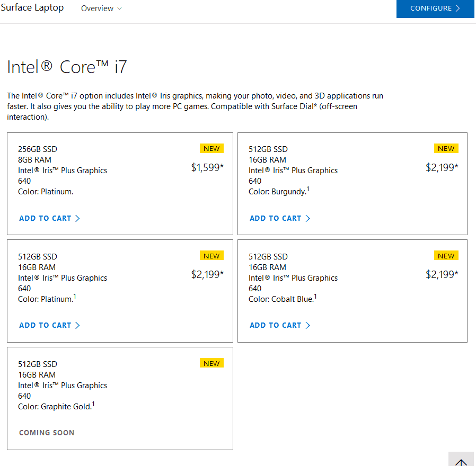Add the 256GB 8GB RAM Platinum model to the cart
The width and height of the screenshot is (476, 466).
click(49, 218)
